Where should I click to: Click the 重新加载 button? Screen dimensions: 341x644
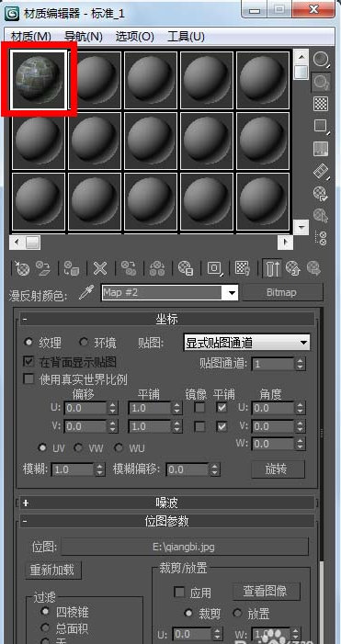52,571
